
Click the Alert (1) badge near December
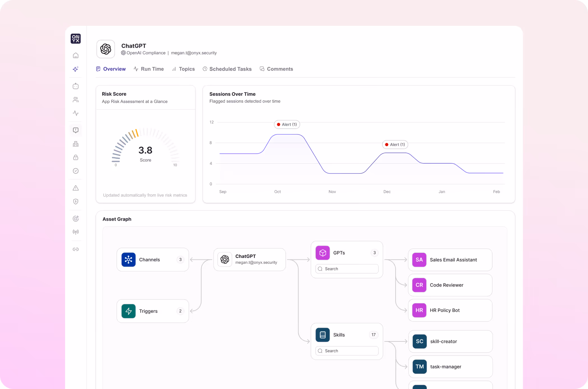[395, 145]
